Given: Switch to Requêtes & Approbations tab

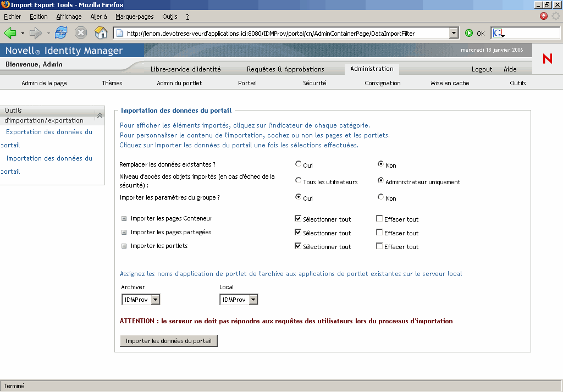Looking at the screenshot, I should 285,69.
